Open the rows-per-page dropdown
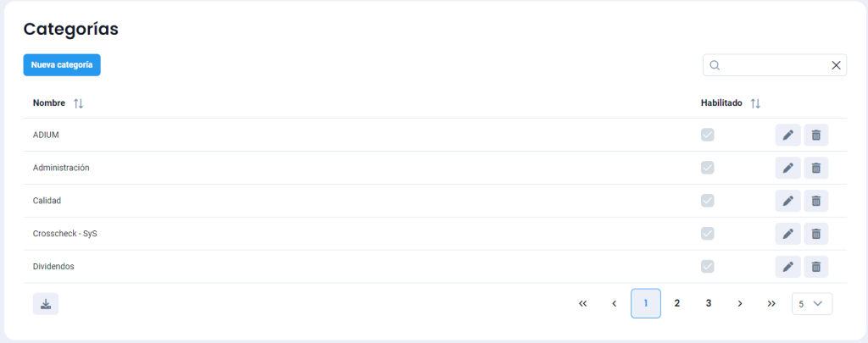Viewport: 868px width, 343px height. pyautogui.click(x=811, y=303)
